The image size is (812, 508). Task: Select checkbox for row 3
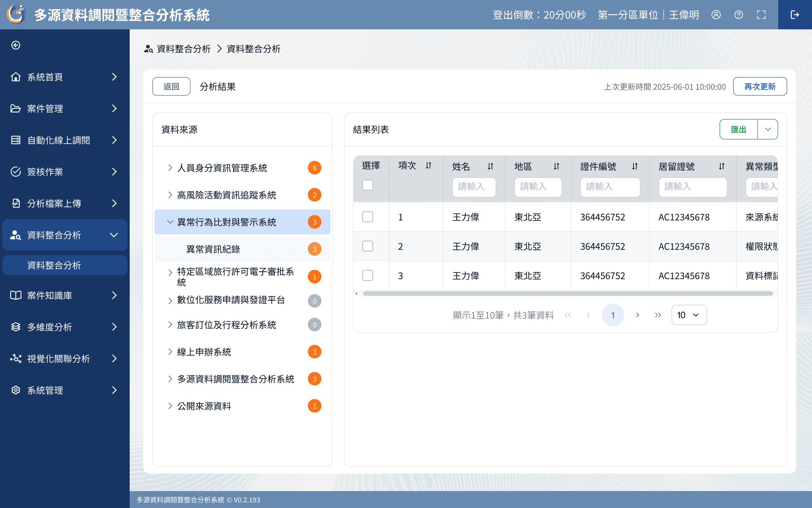368,275
